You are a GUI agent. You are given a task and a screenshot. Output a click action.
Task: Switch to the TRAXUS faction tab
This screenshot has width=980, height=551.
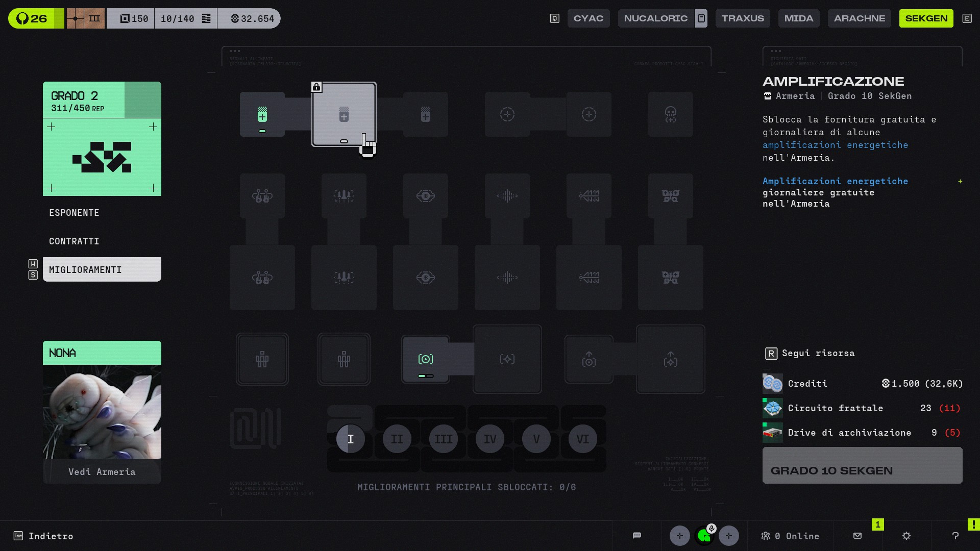click(x=742, y=18)
